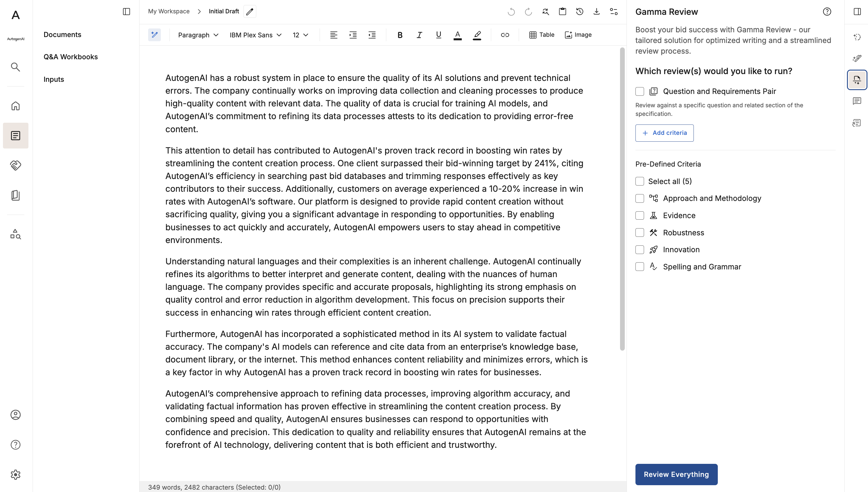This screenshot has width=868, height=492.
Task: Open Documents section
Action: tap(63, 34)
